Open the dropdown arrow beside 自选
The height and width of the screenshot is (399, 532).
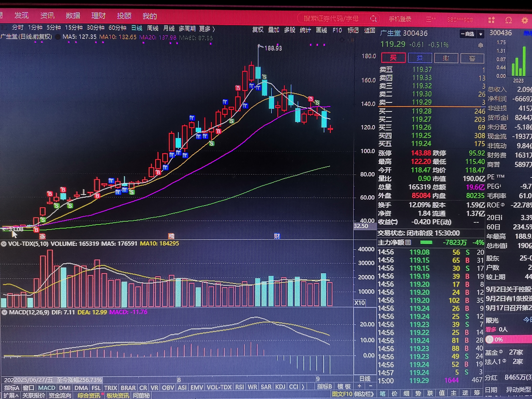pyautogui.click(x=481, y=34)
